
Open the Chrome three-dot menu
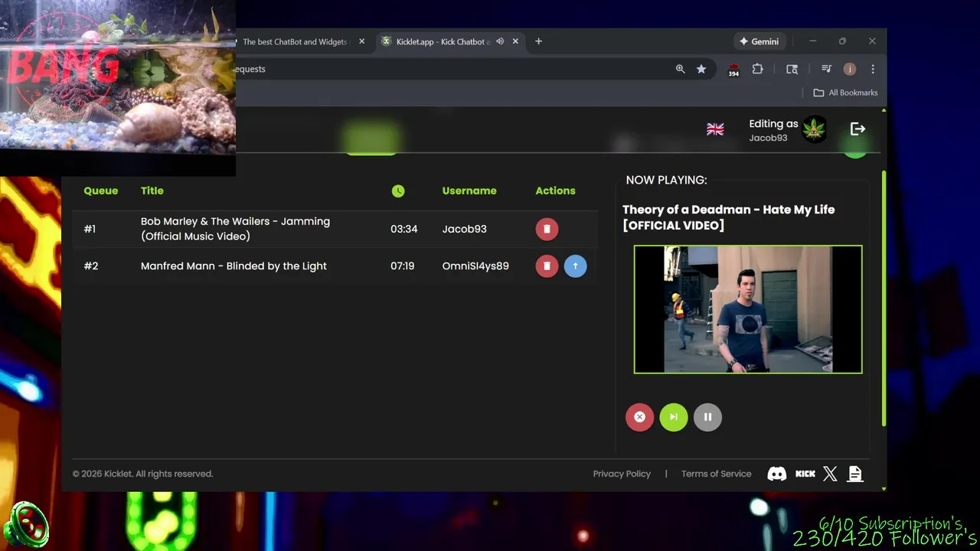[873, 69]
